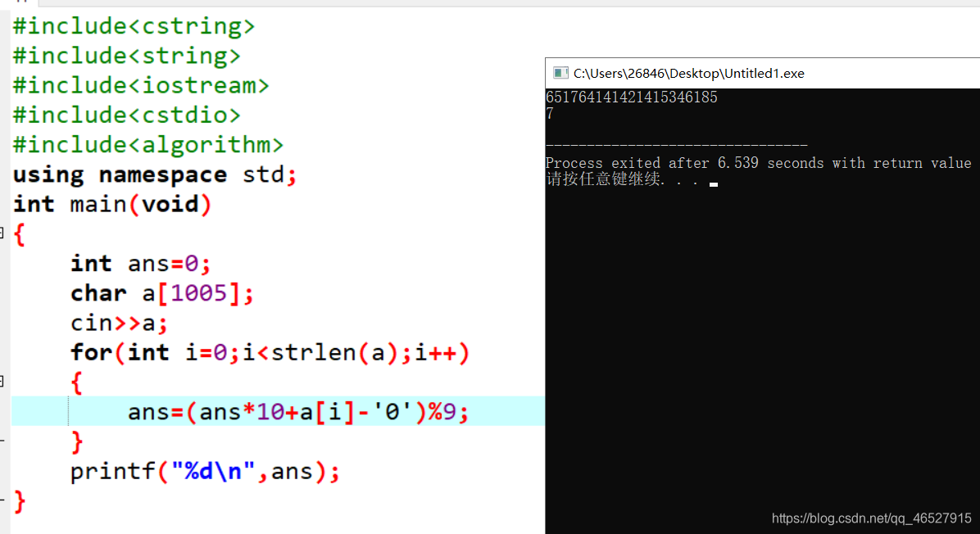Click the 'int main(void)' line
This screenshot has height=534, width=980.
click(112, 204)
